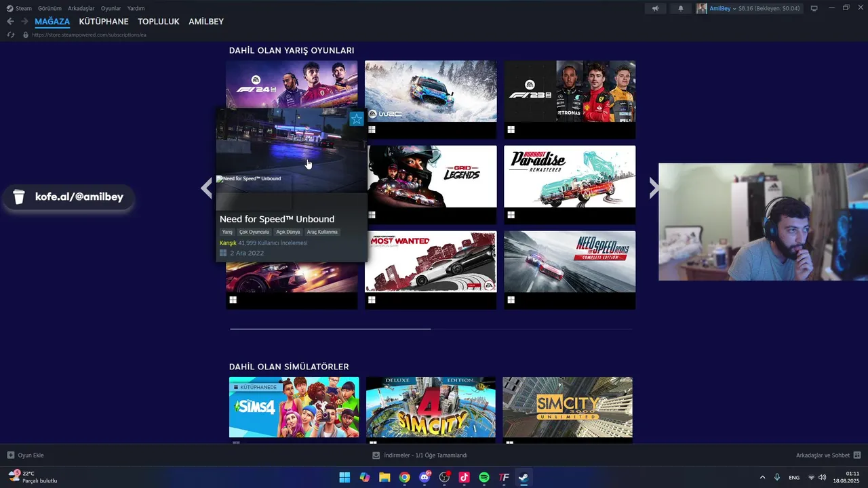Open SimCity 3000 Unlimited card
The width and height of the screenshot is (868, 488).
click(x=568, y=407)
